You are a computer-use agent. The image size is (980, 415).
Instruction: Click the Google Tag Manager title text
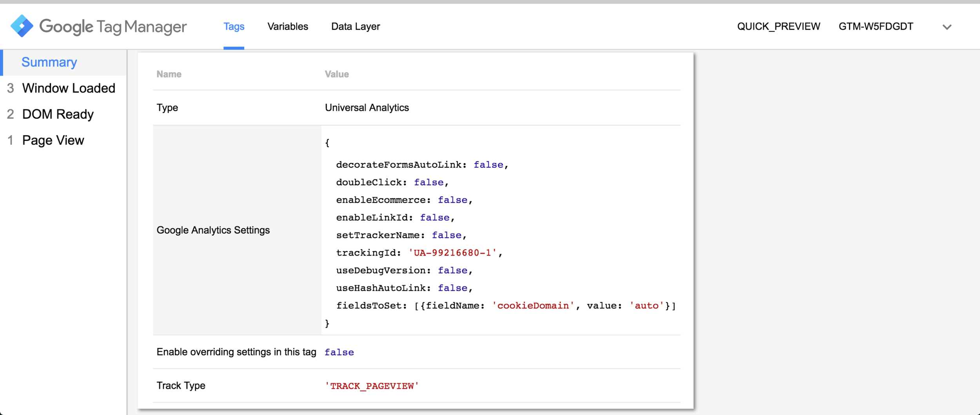[x=113, y=27]
